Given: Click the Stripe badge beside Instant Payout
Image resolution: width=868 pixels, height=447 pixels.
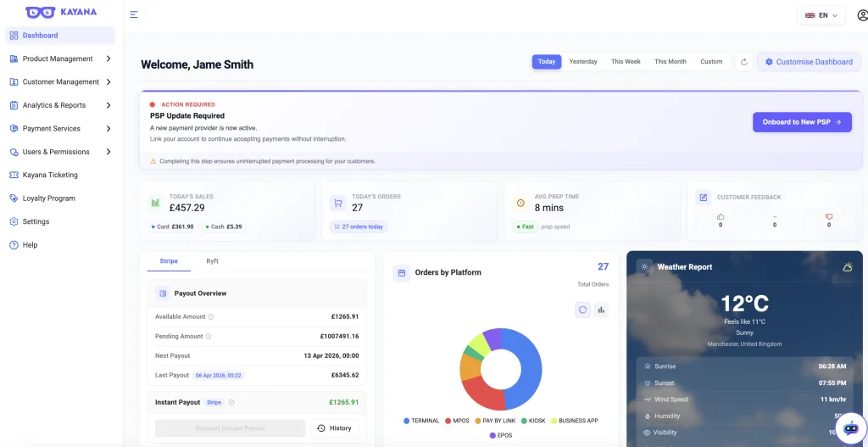Looking at the screenshot, I should [214, 403].
